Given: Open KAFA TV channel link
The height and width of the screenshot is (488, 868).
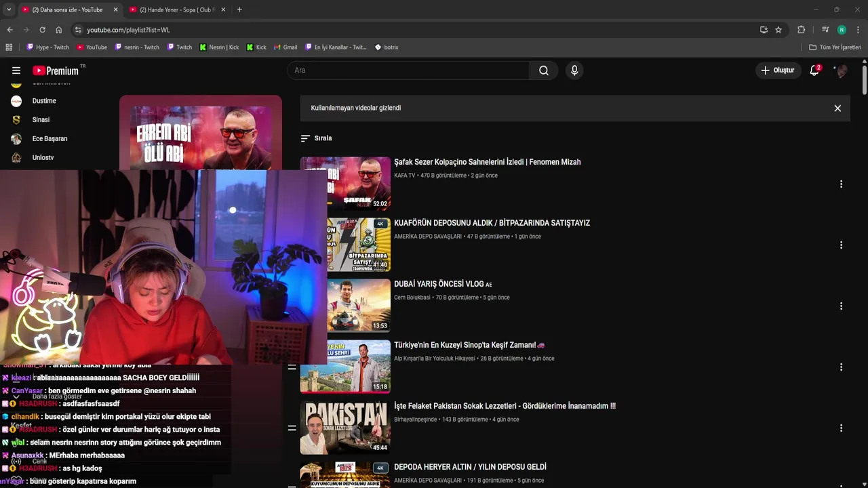Looking at the screenshot, I should click(x=404, y=176).
